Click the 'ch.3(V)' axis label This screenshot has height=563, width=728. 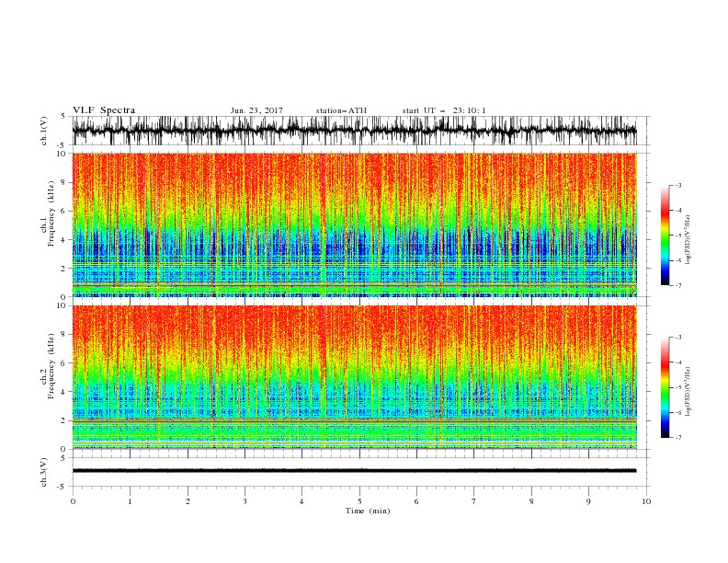(x=44, y=472)
